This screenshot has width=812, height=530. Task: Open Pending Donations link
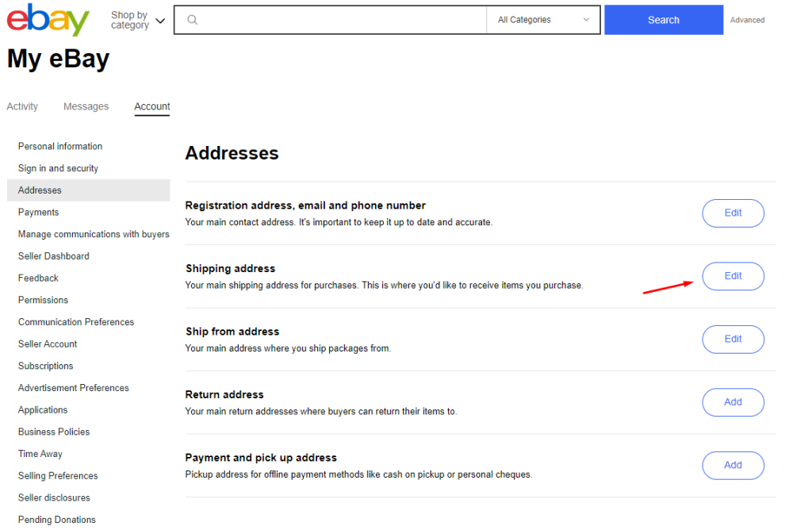click(57, 520)
